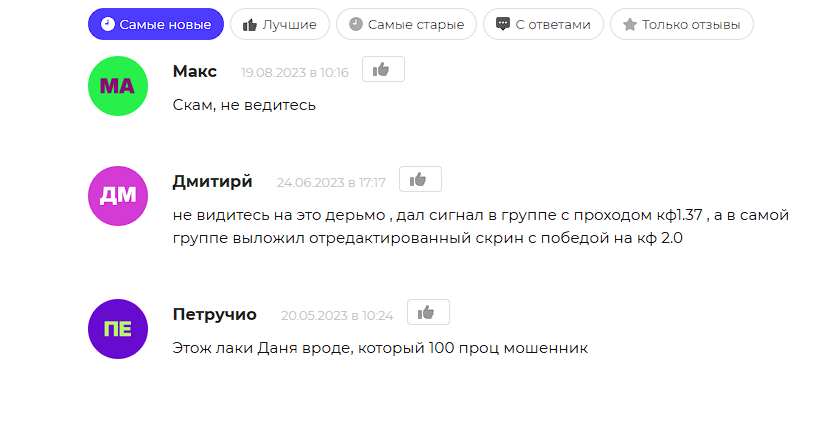This screenshot has height=423, width=821.
Task: Click the pink ДМ avatar
Action: click(x=118, y=196)
